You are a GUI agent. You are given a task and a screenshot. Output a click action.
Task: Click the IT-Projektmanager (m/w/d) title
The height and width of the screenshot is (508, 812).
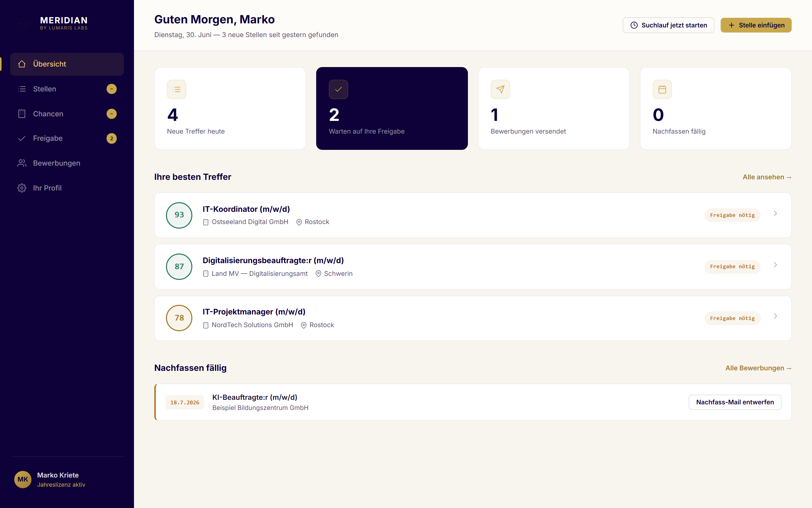pyautogui.click(x=254, y=312)
